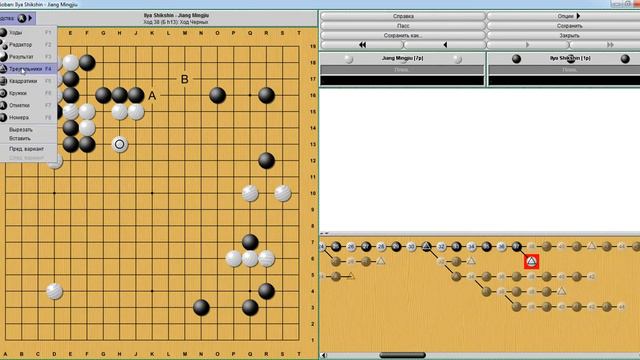Click black stone at O16
640x360 pixels.
(218, 96)
